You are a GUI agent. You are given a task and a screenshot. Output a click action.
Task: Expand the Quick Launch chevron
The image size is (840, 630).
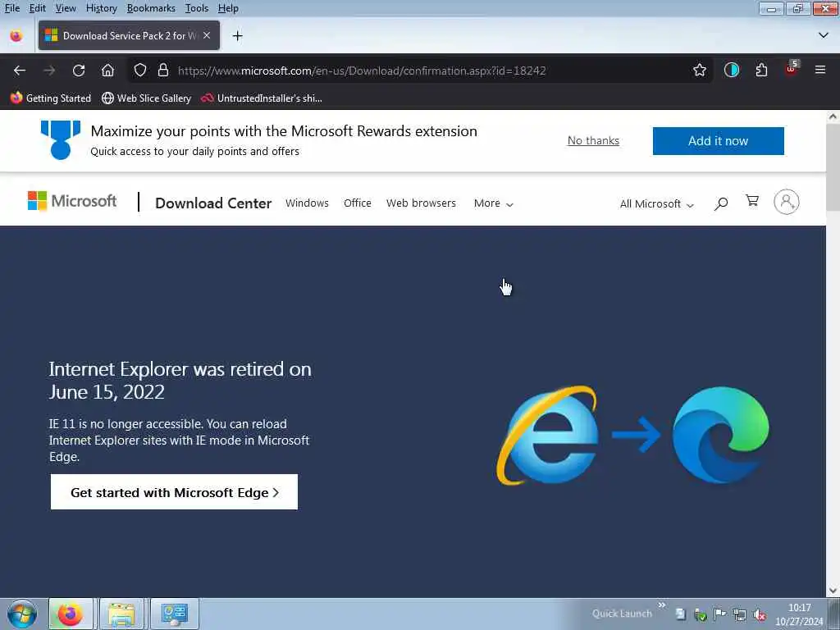tap(662, 605)
